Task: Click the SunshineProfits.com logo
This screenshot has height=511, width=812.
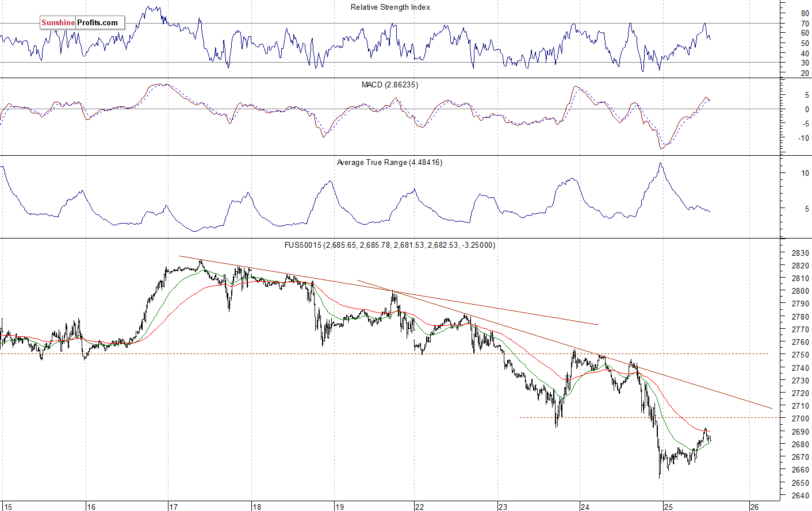Action: coord(82,23)
